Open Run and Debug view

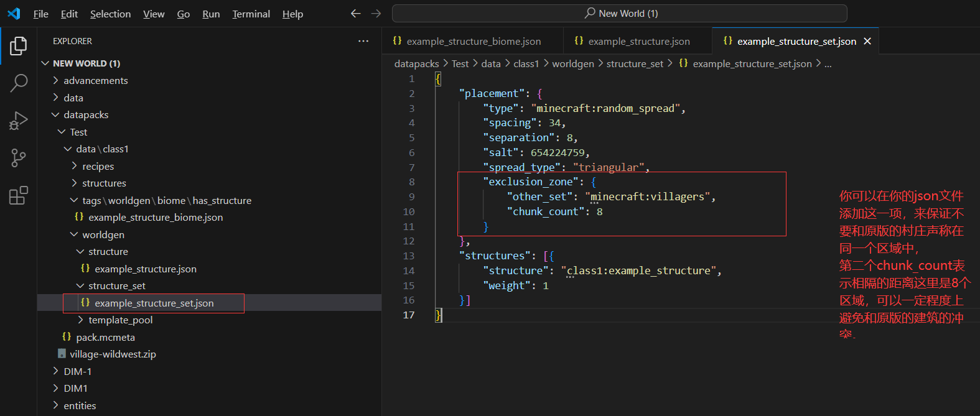[19, 121]
